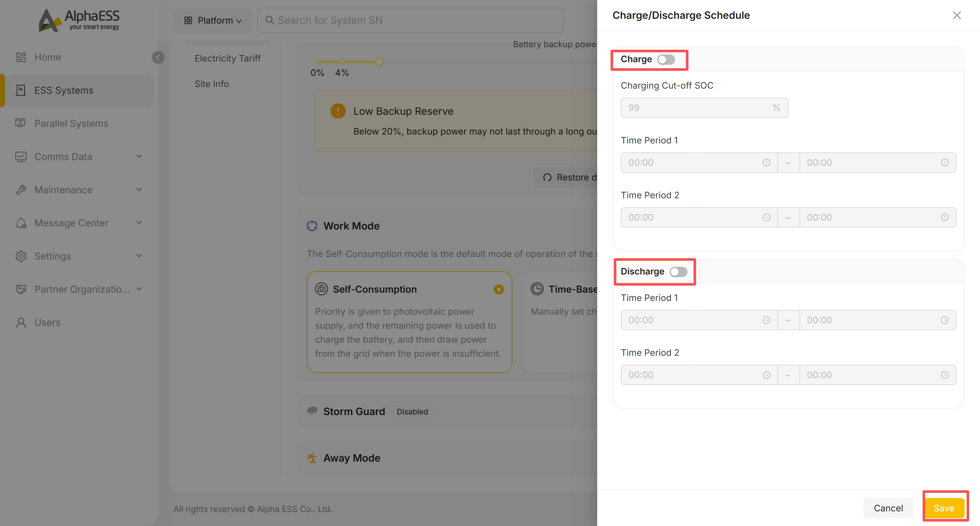
Task: Click the Charging Cut-off SOC input field
Action: click(x=704, y=108)
